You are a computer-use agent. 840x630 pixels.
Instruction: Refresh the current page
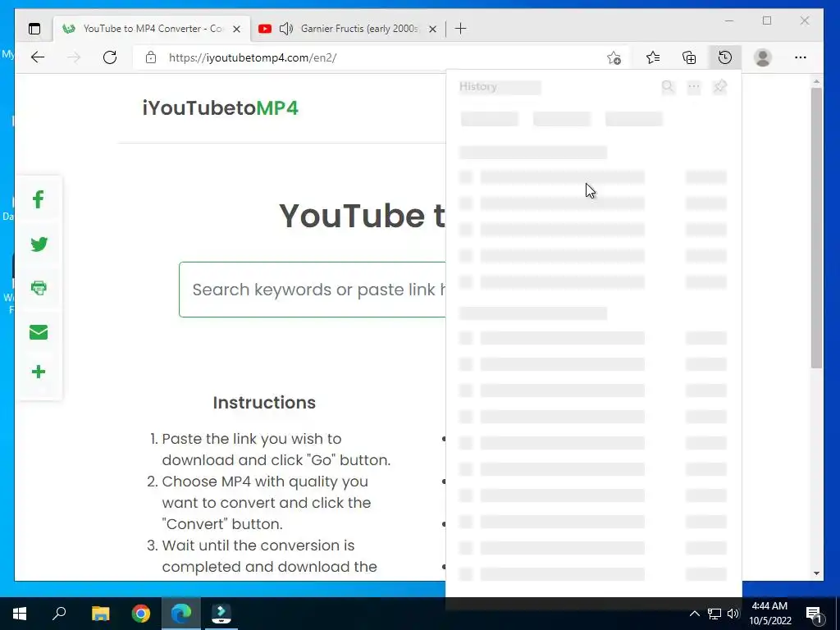pyautogui.click(x=110, y=57)
